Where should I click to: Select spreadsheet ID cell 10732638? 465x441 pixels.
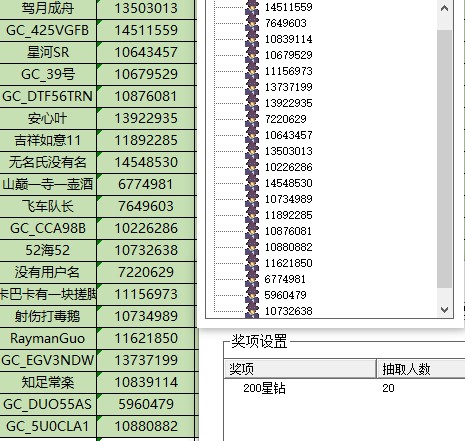click(146, 250)
